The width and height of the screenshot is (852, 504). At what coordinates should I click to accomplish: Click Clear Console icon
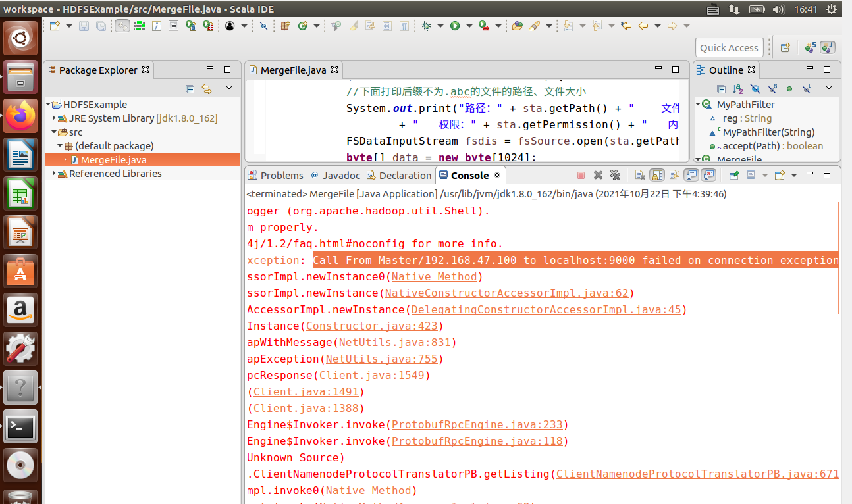[640, 175]
